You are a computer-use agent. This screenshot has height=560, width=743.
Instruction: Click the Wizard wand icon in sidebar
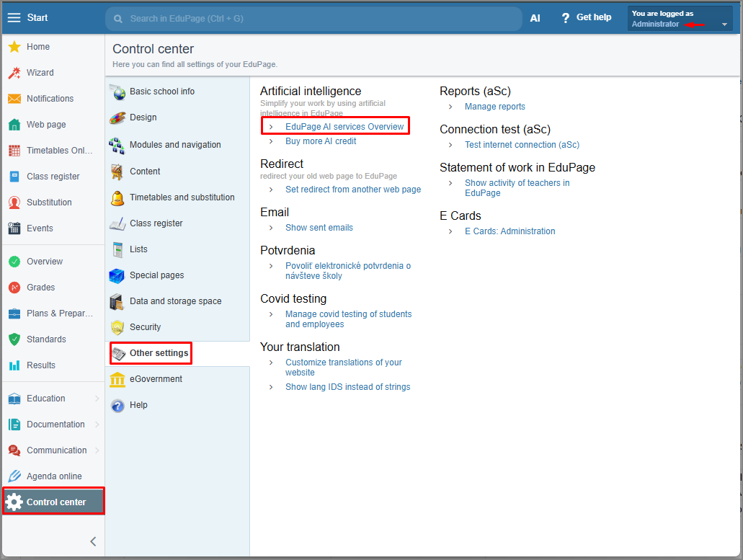tap(14, 73)
